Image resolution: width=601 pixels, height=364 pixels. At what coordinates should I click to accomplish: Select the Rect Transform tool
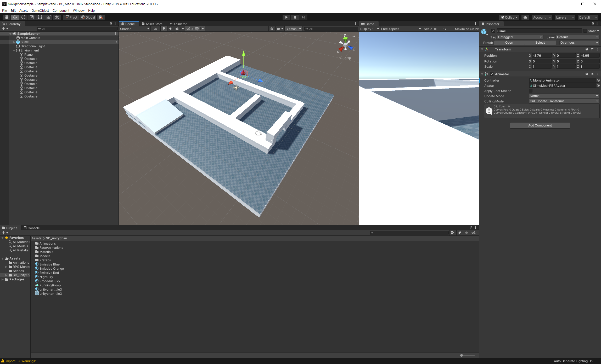point(40,17)
